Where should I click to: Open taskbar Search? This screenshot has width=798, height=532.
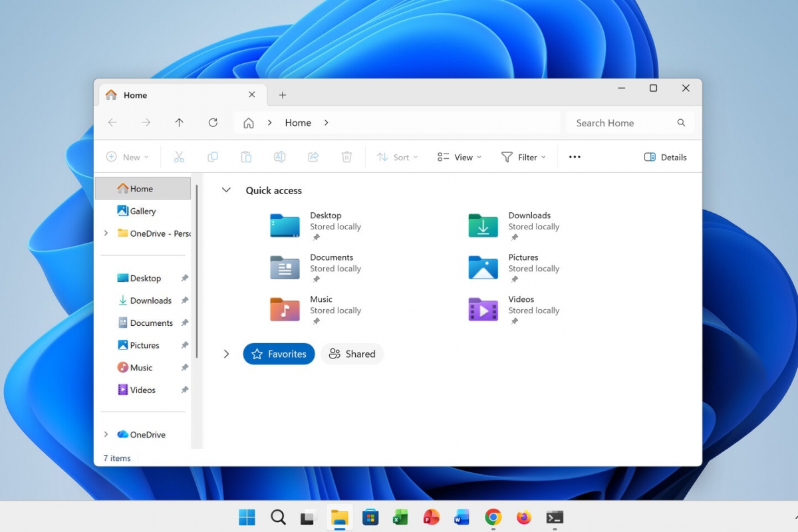coord(278,517)
